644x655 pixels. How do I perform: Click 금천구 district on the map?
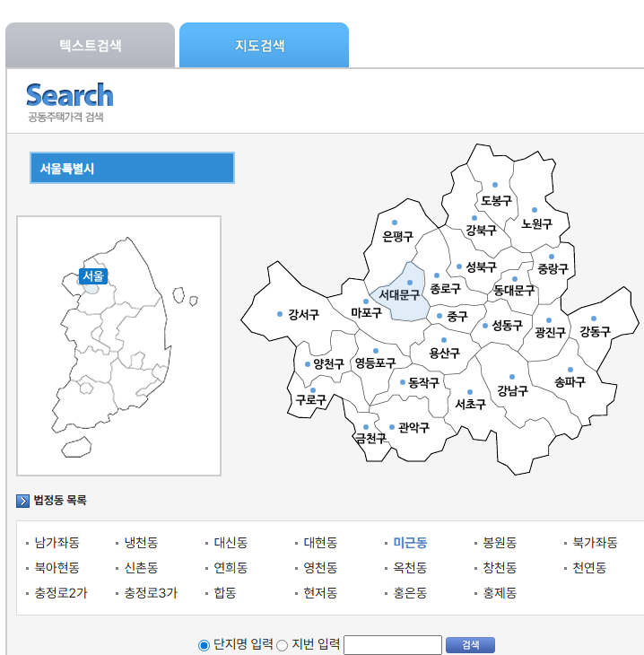click(370, 438)
